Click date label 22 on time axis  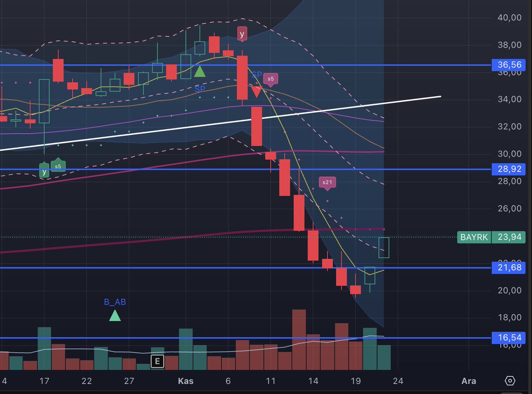(x=87, y=381)
